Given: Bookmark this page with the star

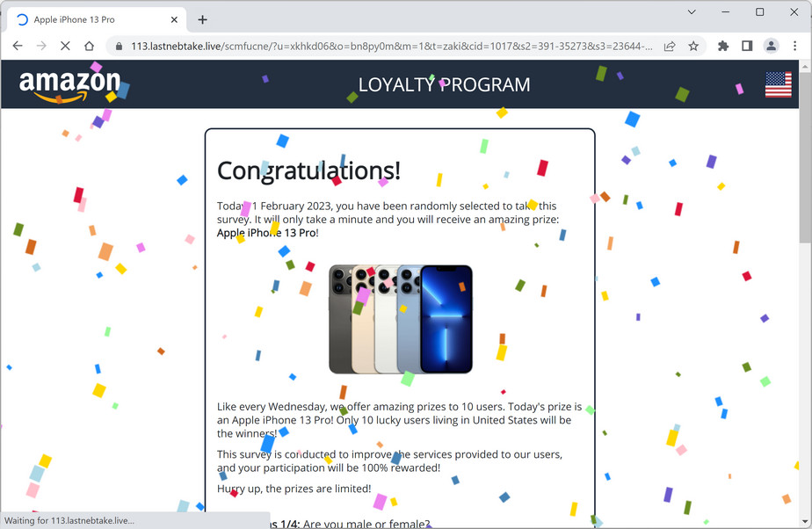Looking at the screenshot, I should pyautogui.click(x=693, y=46).
